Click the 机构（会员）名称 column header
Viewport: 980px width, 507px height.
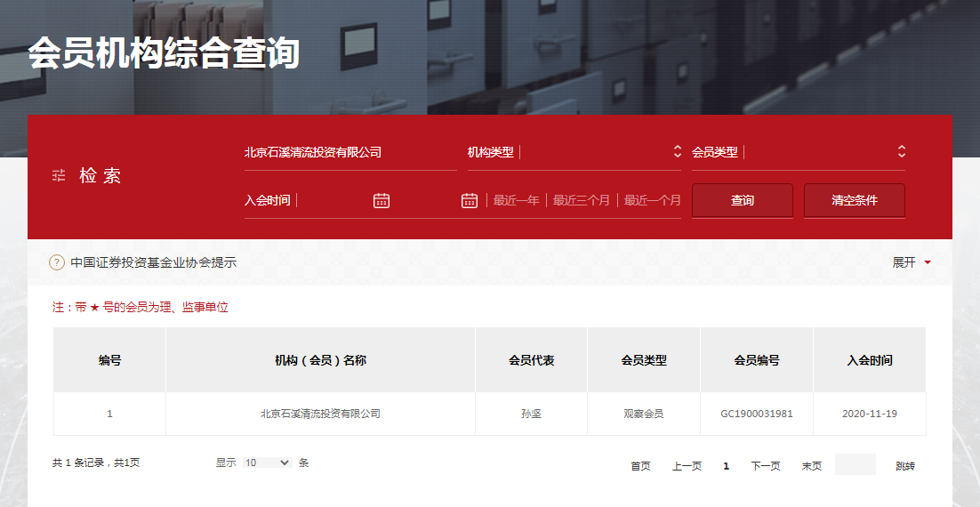click(x=321, y=360)
